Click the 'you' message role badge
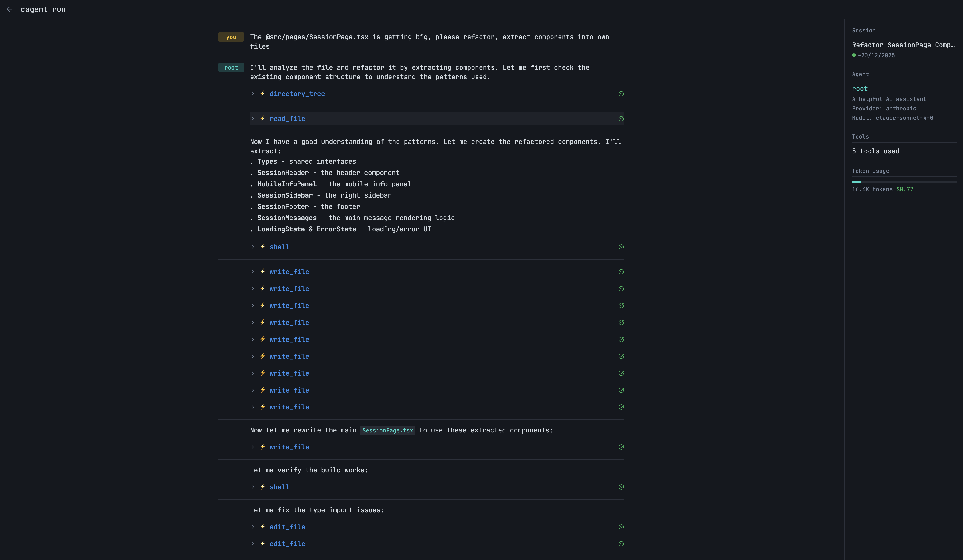The width and height of the screenshot is (963, 560). (231, 37)
